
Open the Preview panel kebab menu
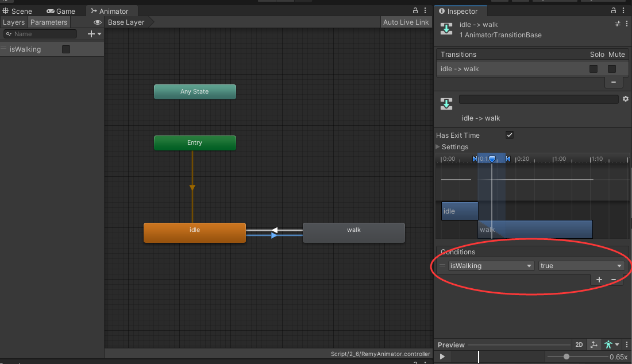point(627,344)
